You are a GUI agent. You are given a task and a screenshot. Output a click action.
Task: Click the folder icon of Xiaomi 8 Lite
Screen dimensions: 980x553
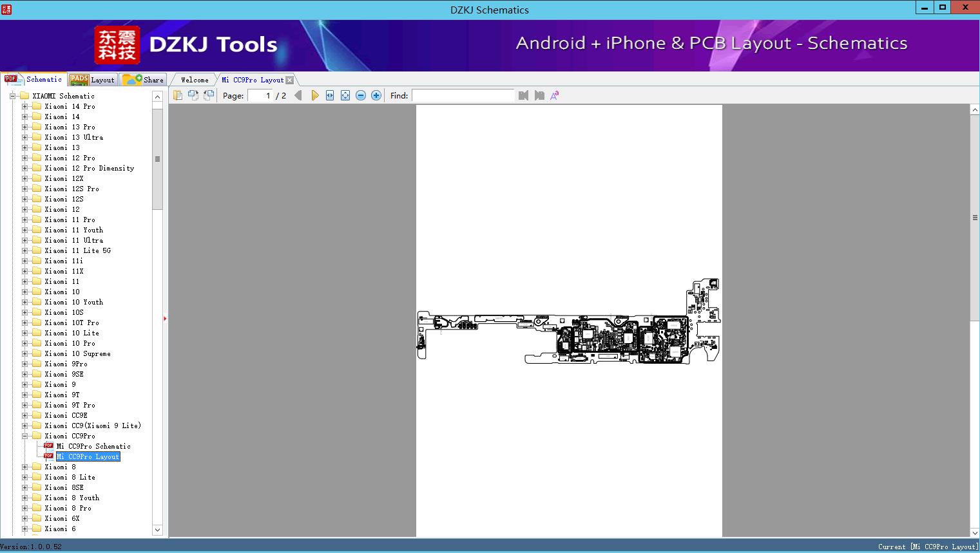click(x=37, y=477)
